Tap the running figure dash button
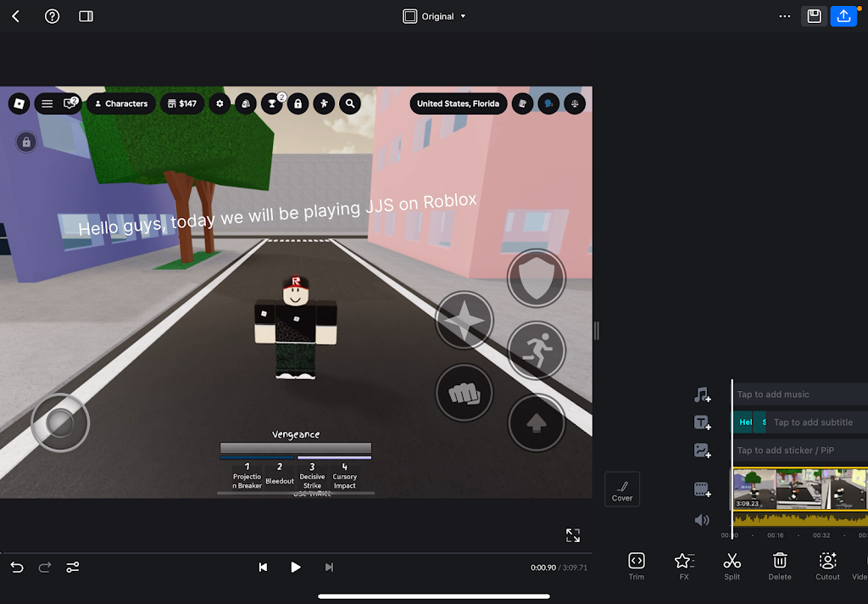 537,350
